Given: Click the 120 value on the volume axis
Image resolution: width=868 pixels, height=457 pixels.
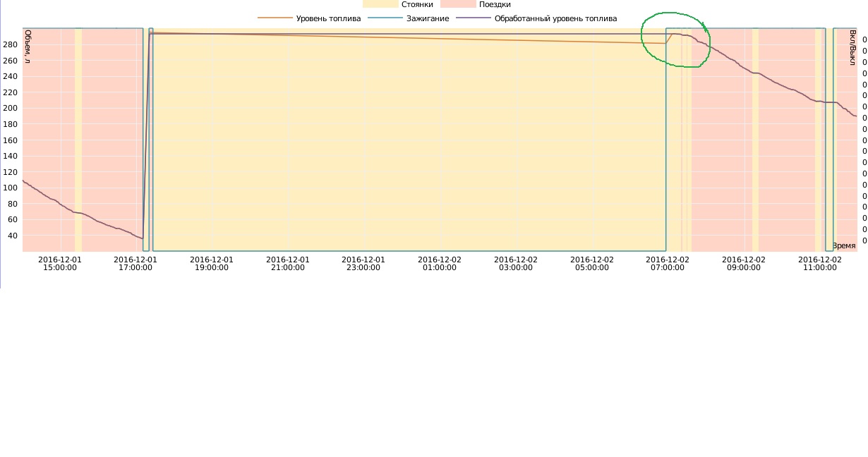Looking at the screenshot, I should pyautogui.click(x=10, y=172).
